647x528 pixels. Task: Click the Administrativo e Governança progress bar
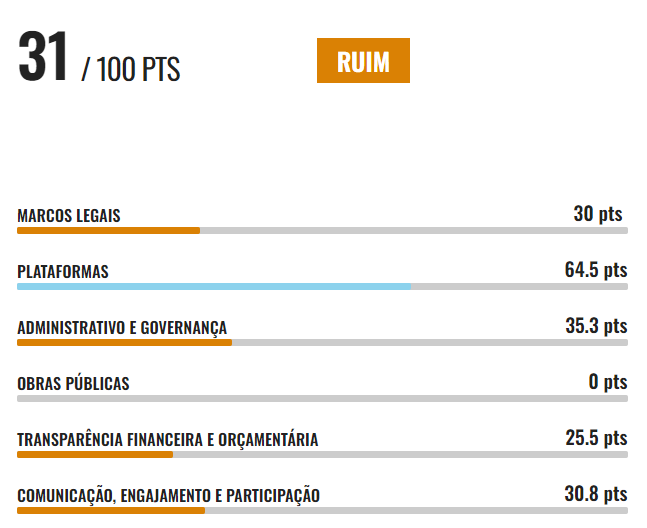322,343
